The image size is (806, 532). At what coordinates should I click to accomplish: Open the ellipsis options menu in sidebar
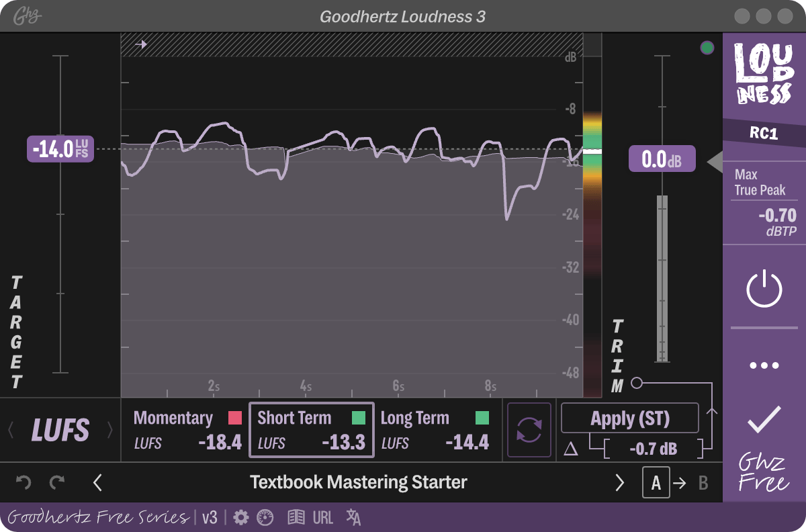(764, 365)
